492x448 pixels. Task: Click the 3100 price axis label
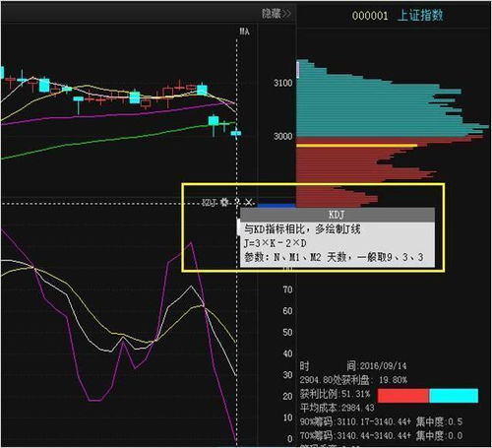[x=282, y=83]
